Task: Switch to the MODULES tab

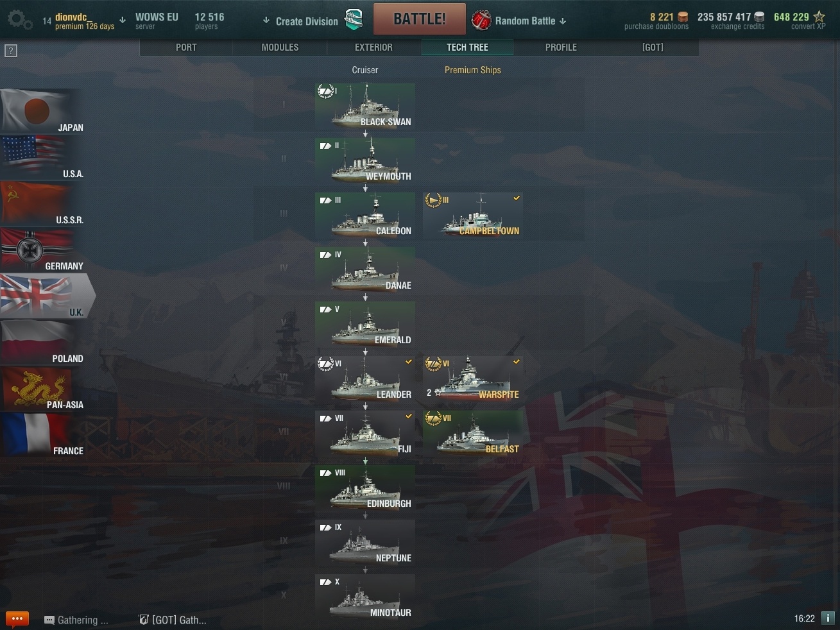Action: pyautogui.click(x=280, y=47)
